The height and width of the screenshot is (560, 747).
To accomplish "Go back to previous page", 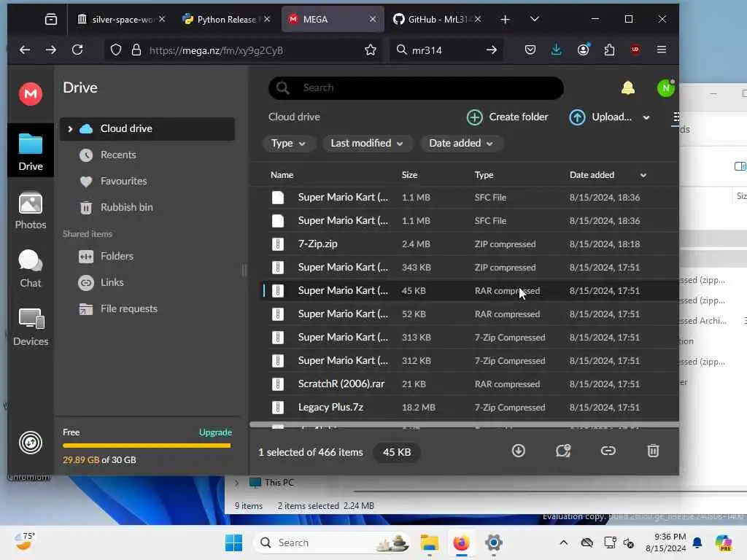I will coord(25,50).
